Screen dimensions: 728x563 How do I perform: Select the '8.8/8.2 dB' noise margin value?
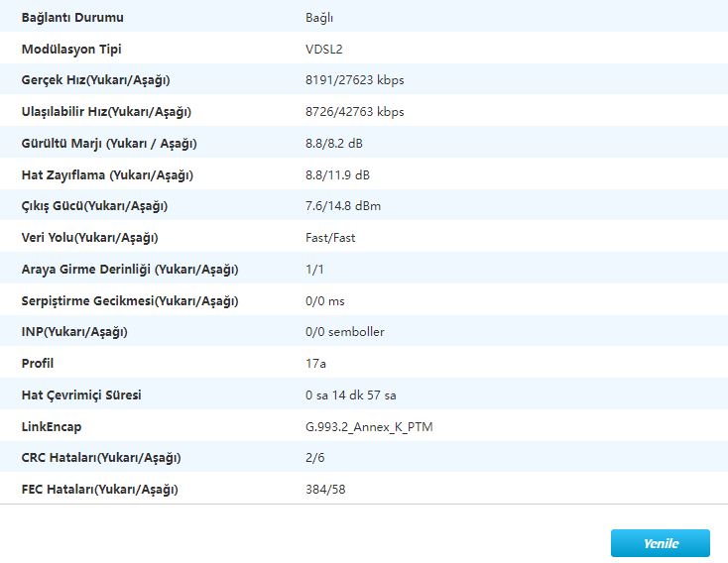334,144
